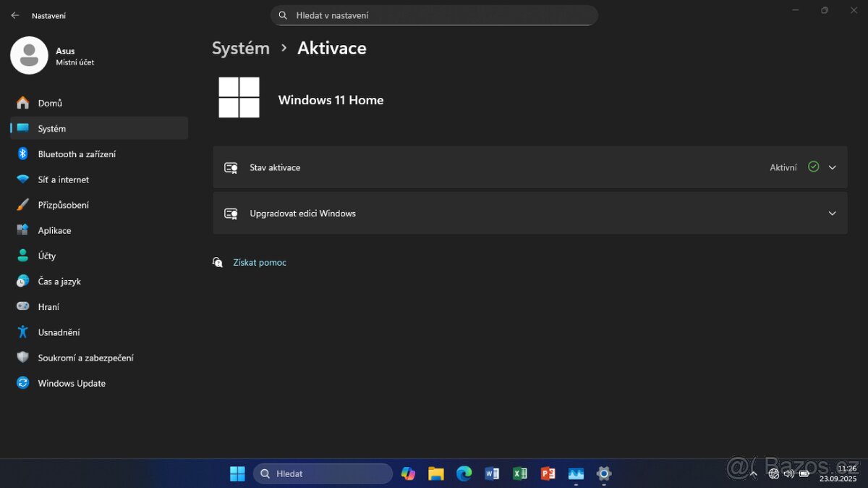The width and height of the screenshot is (868, 488).
Task: Show hidden system tray icons
Action: click(x=754, y=473)
